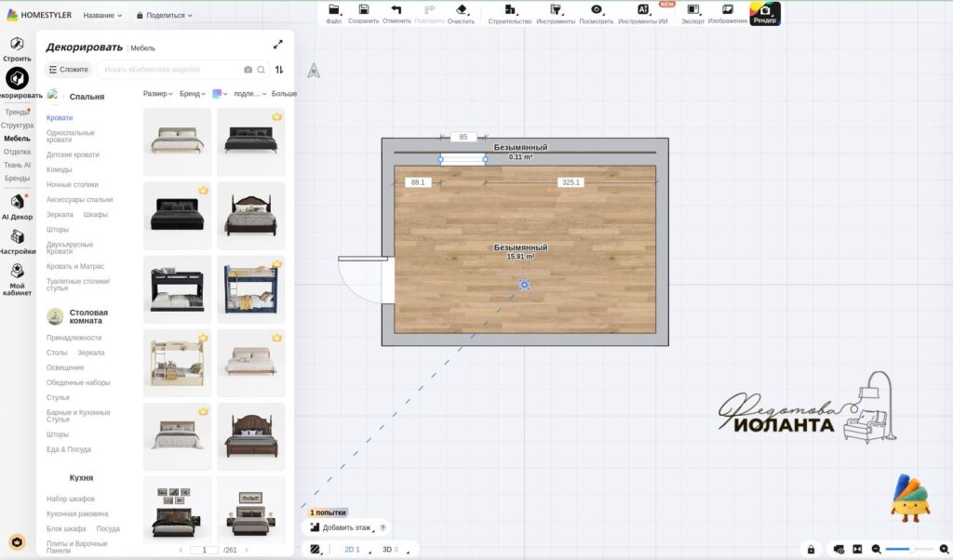953x560 pixels.
Task: Expand the Больше filters
Action: click(284, 94)
